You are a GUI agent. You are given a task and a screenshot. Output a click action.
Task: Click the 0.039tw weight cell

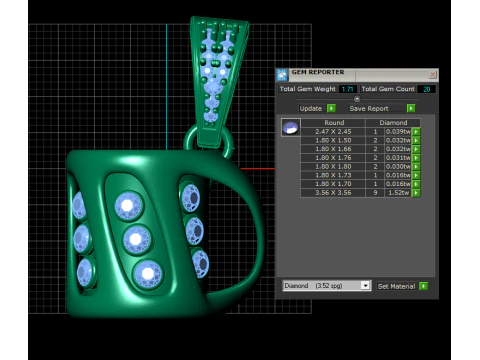click(x=398, y=132)
